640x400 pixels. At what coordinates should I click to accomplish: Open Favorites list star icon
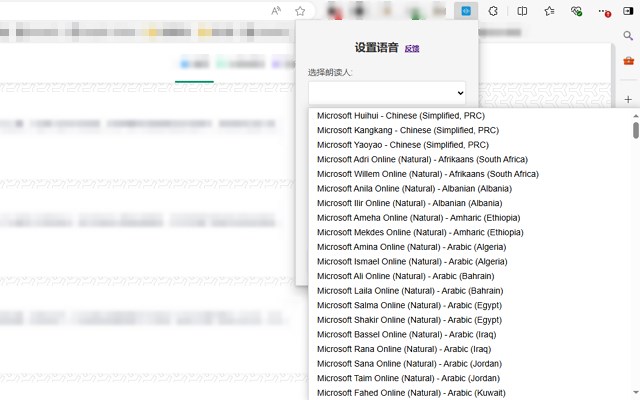coord(549,11)
